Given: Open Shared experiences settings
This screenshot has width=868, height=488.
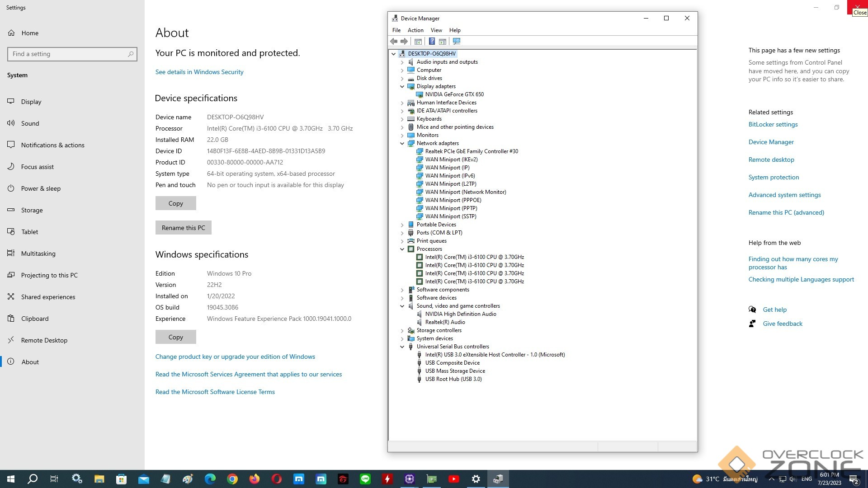Looking at the screenshot, I should pos(48,297).
